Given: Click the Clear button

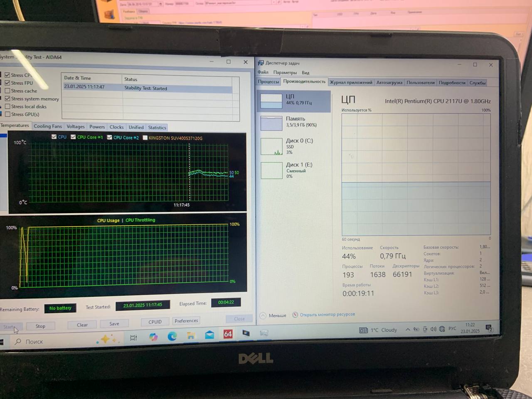Looking at the screenshot, I should point(82,325).
